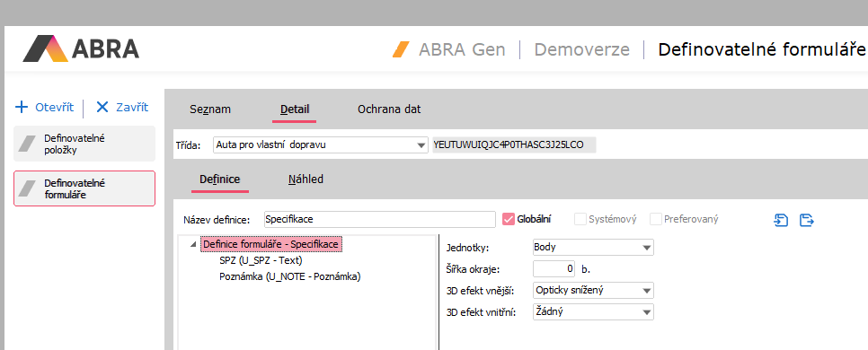Open the Ochrana dat tab
The image size is (868, 350).
pos(389,109)
